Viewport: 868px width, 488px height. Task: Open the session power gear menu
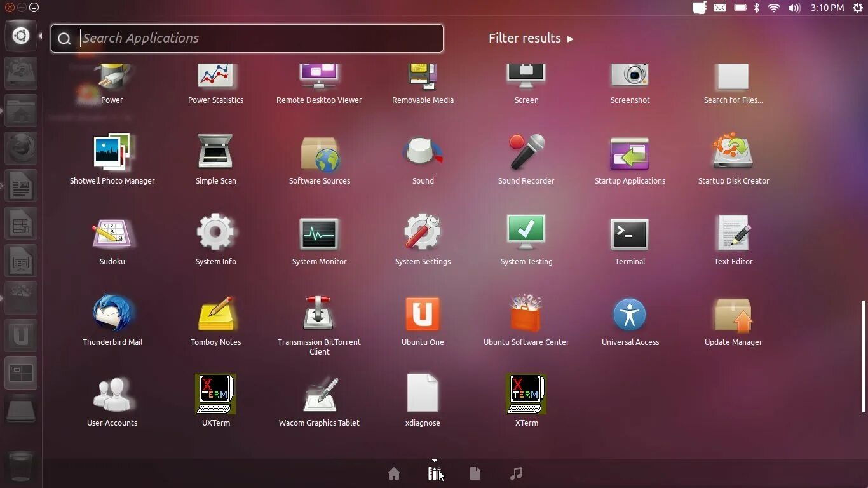pyautogui.click(x=858, y=8)
